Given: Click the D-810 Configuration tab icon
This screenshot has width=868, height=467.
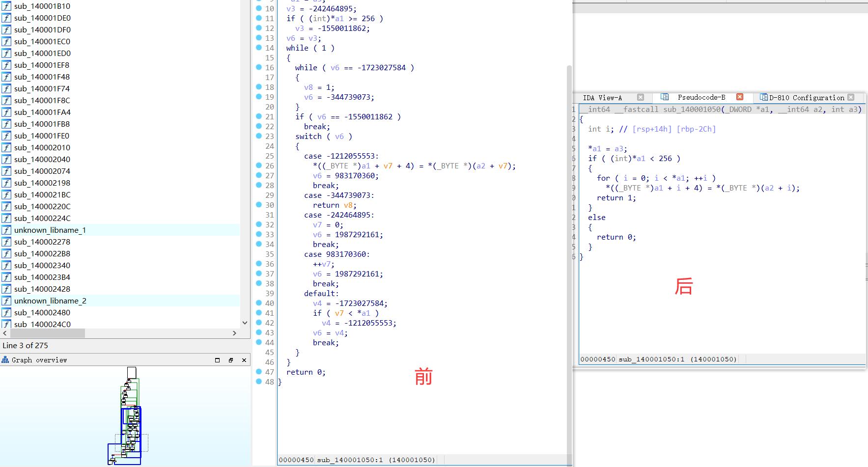Looking at the screenshot, I should point(764,97).
